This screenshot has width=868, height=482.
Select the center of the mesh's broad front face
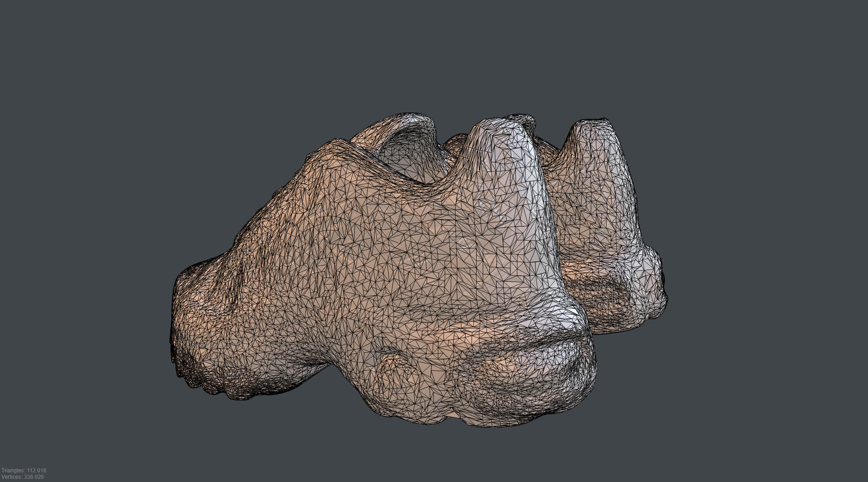point(389,257)
